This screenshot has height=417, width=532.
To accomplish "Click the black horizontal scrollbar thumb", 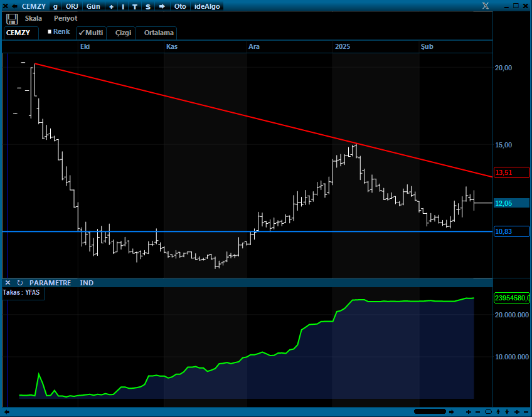I will click(430, 412).
